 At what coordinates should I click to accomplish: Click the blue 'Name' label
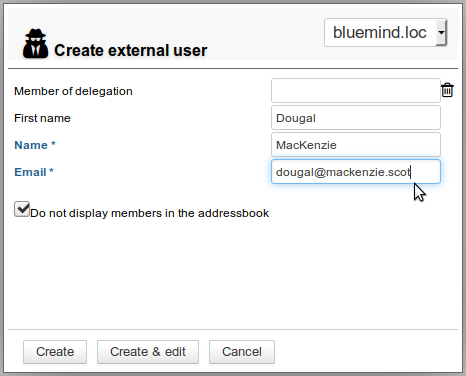(x=31, y=145)
